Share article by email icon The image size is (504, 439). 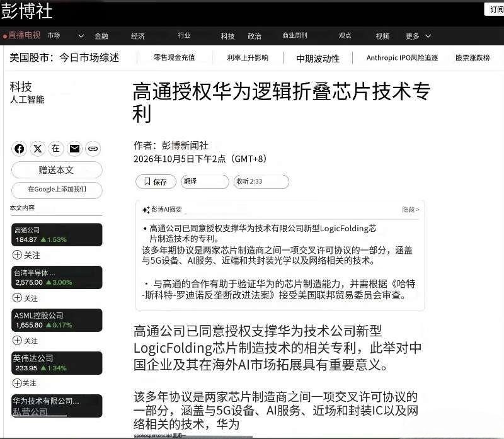click(x=74, y=149)
